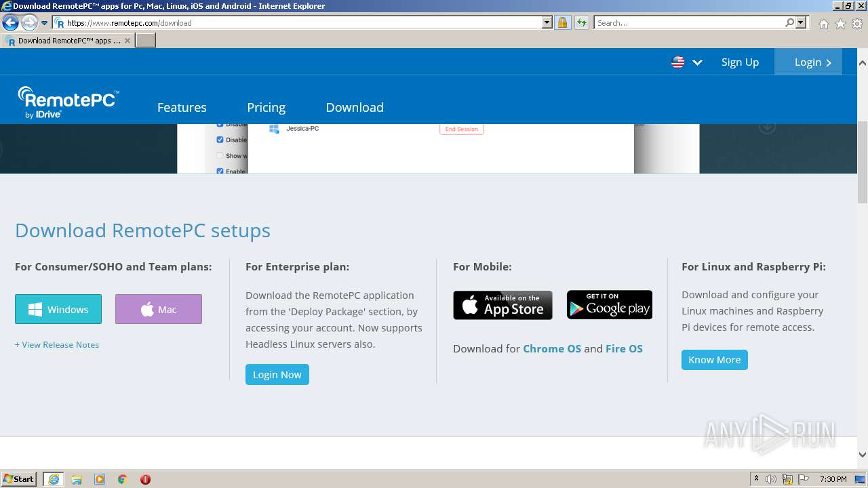Image resolution: width=868 pixels, height=488 pixels.
Task: Click the Know More button
Action: click(x=715, y=359)
